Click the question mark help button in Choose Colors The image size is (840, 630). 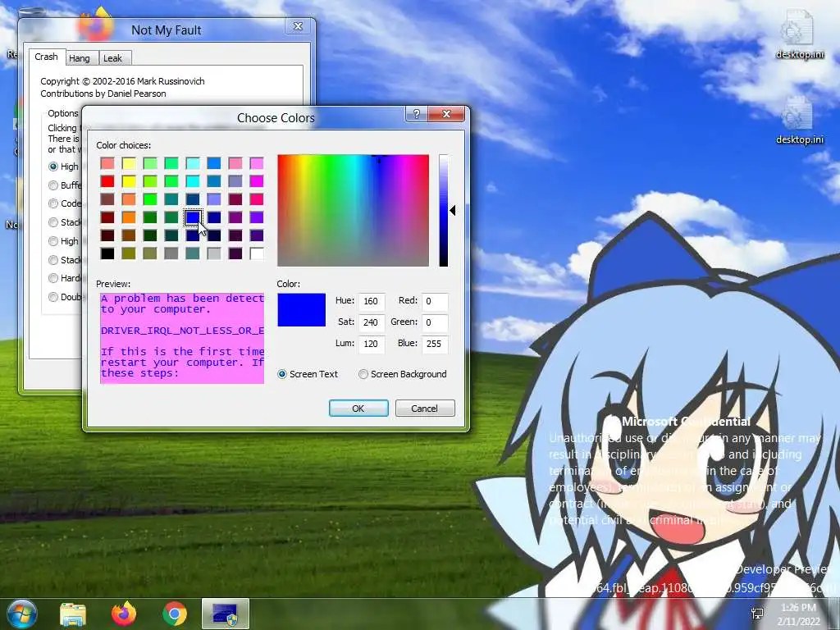point(416,113)
